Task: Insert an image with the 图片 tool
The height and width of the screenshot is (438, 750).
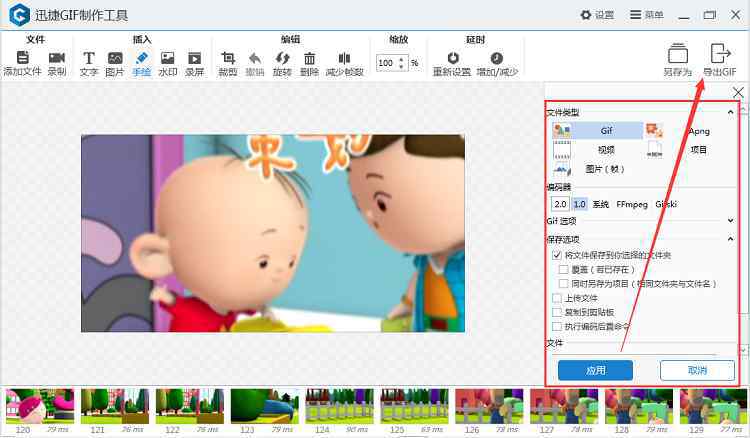Action: 115,58
